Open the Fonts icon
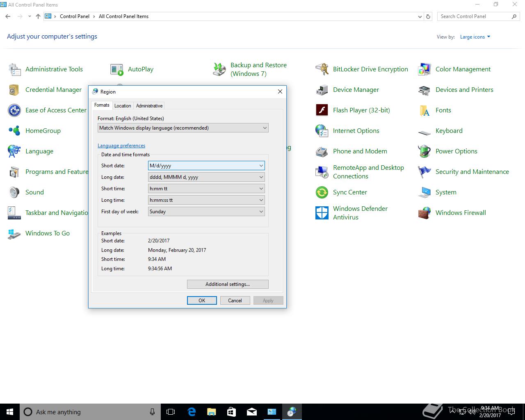Viewport: 525px width, 420px height. (x=425, y=110)
